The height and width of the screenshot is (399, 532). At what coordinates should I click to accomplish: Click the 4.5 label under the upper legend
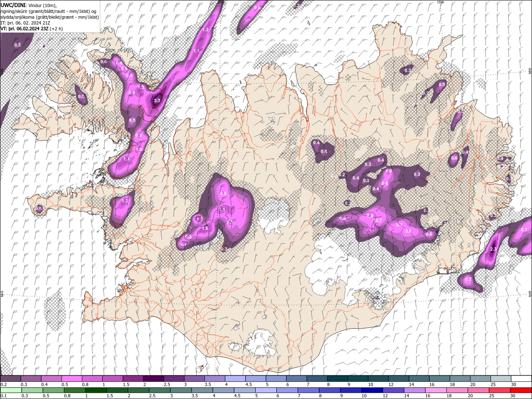[249, 384]
